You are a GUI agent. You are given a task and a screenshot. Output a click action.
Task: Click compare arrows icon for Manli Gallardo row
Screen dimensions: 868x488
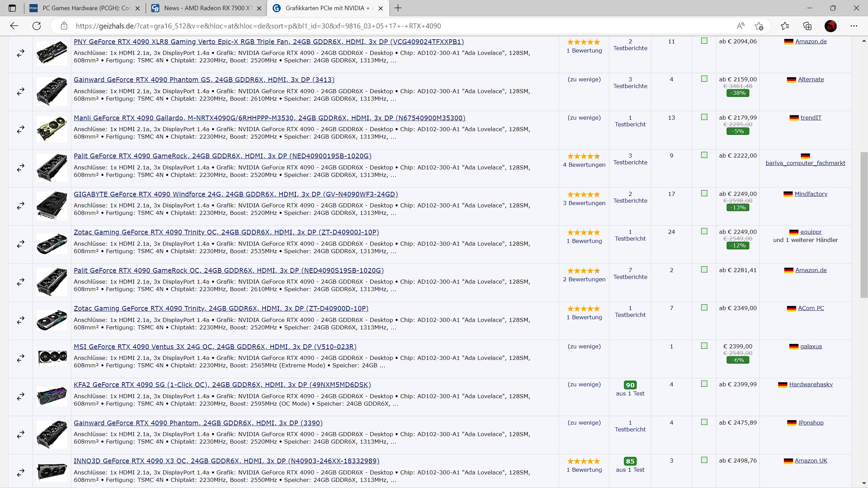coord(21,129)
